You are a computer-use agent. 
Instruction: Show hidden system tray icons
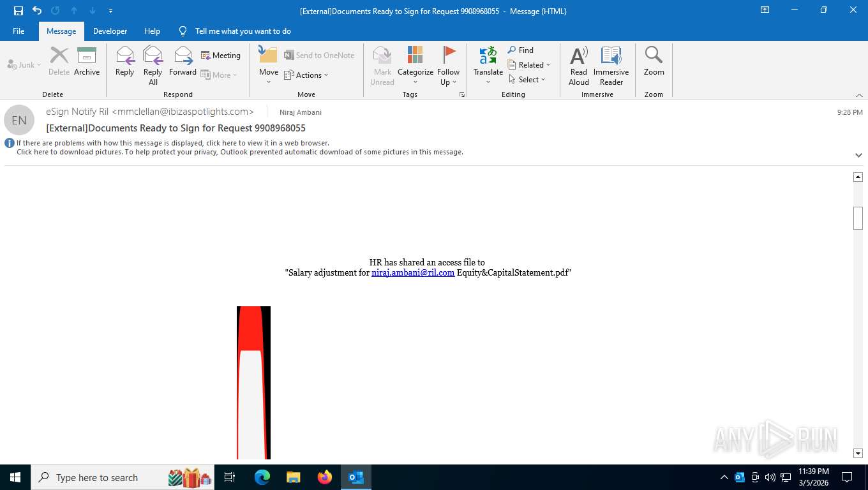pyautogui.click(x=724, y=477)
